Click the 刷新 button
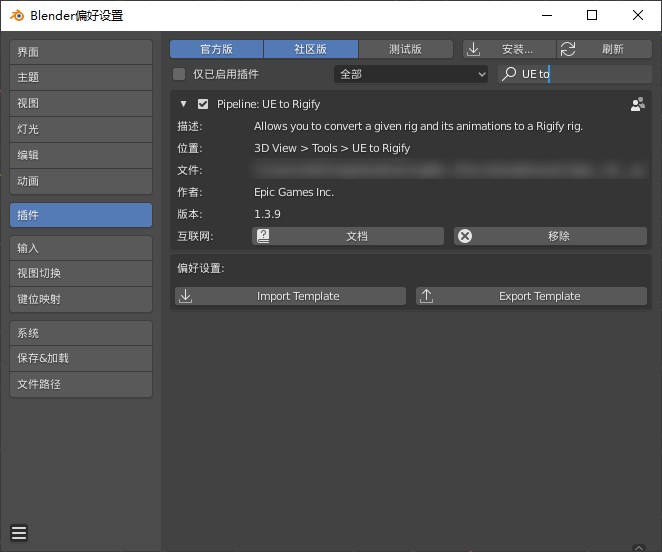Viewport: 662px width, 552px height. point(605,49)
